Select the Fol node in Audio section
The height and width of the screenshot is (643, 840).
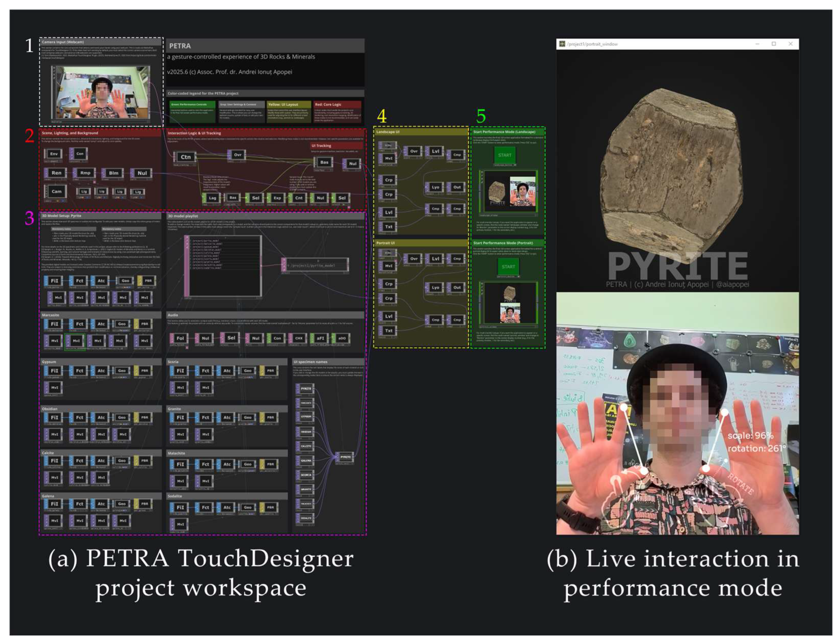coord(180,338)
